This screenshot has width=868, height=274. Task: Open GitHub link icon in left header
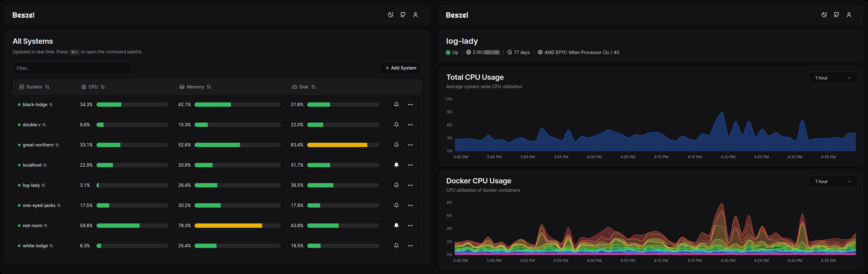tap(403, 15)
